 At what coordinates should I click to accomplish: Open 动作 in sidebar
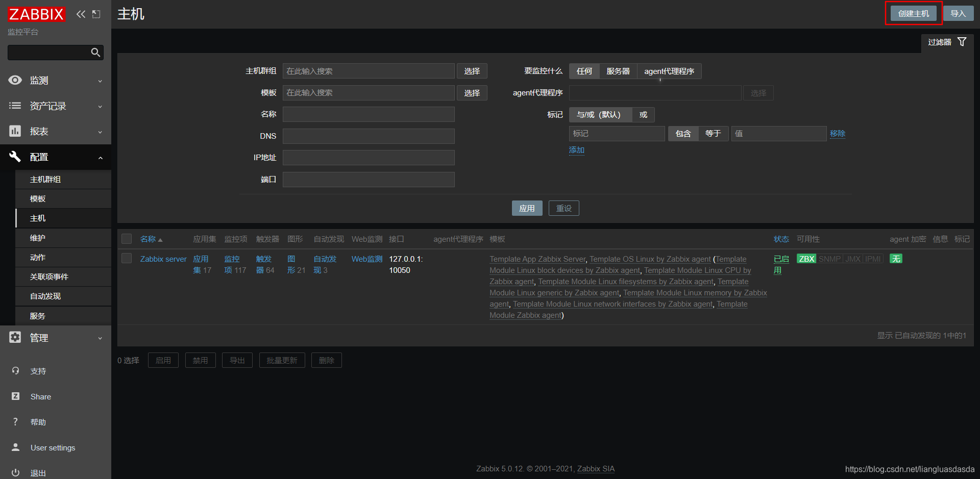[63, 258]
